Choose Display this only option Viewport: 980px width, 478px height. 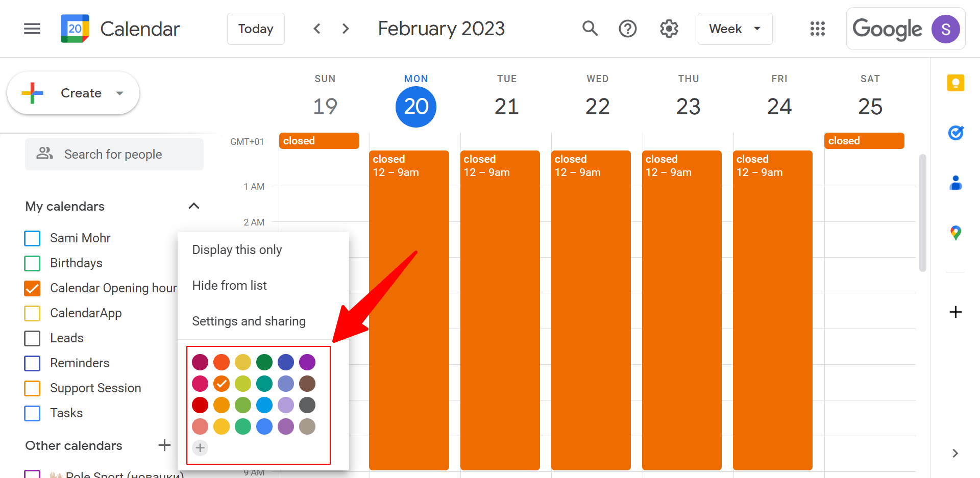tap(237, 249)
